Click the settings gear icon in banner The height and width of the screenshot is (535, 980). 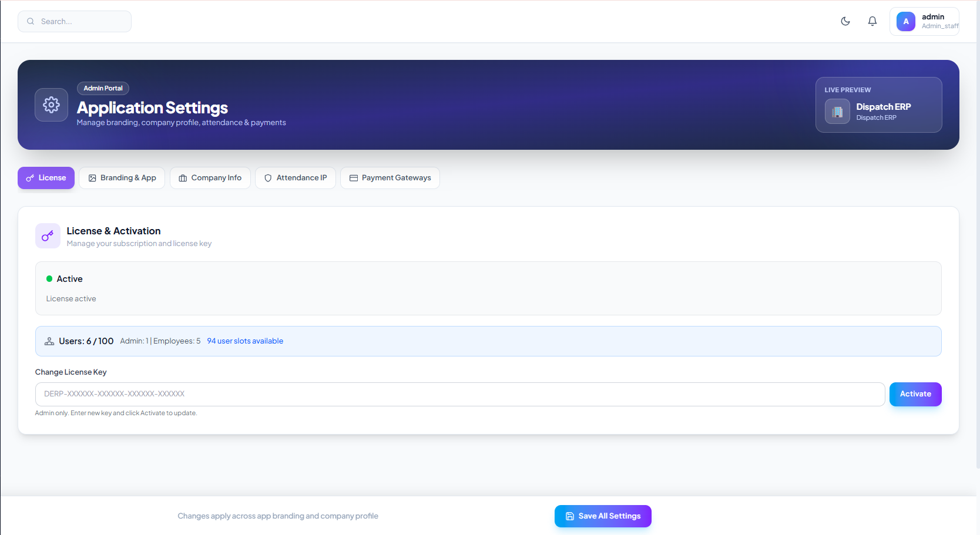click(51, 105)
